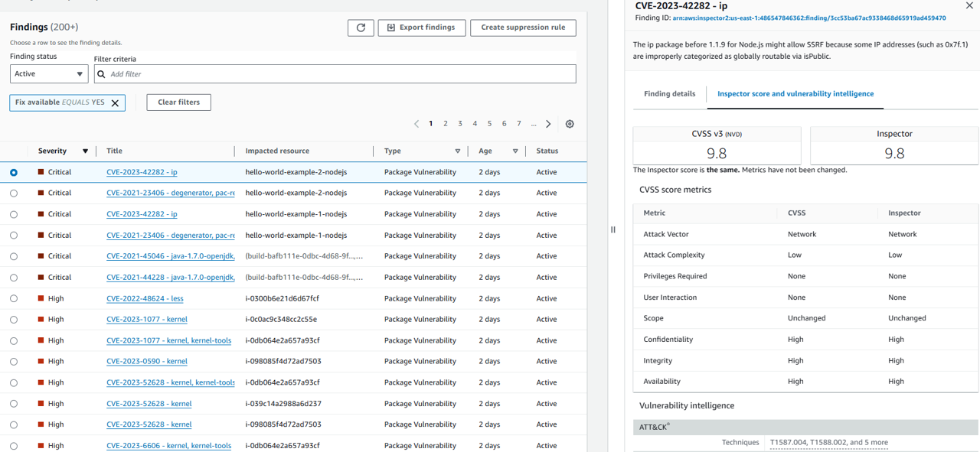This screenshot has width=980, height=452.
Task: Open the table preferences gear
Action: pos(570,124)
